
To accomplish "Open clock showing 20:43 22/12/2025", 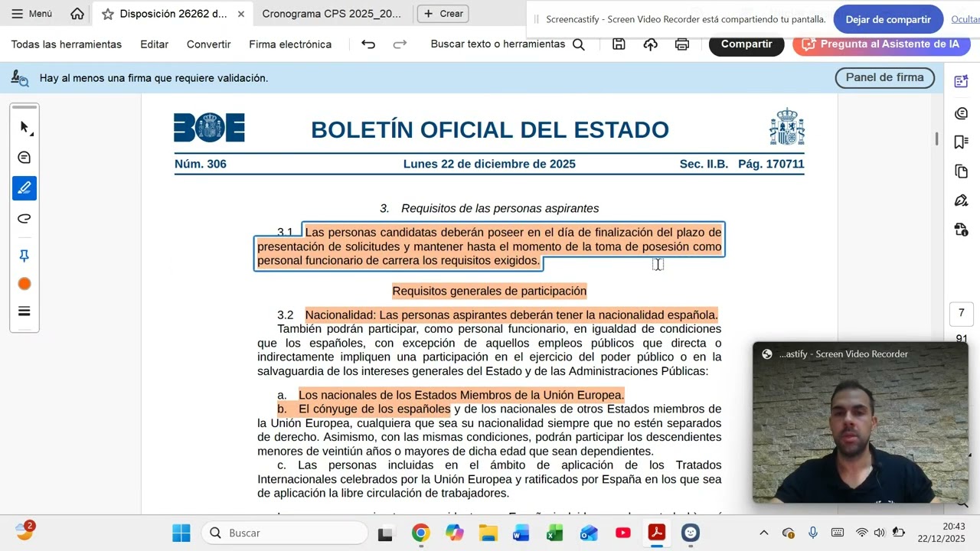I will coord(942,533).
